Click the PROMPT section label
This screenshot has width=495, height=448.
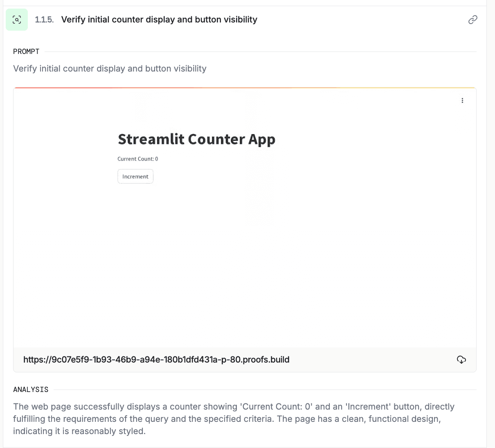[x=26, y=52]
